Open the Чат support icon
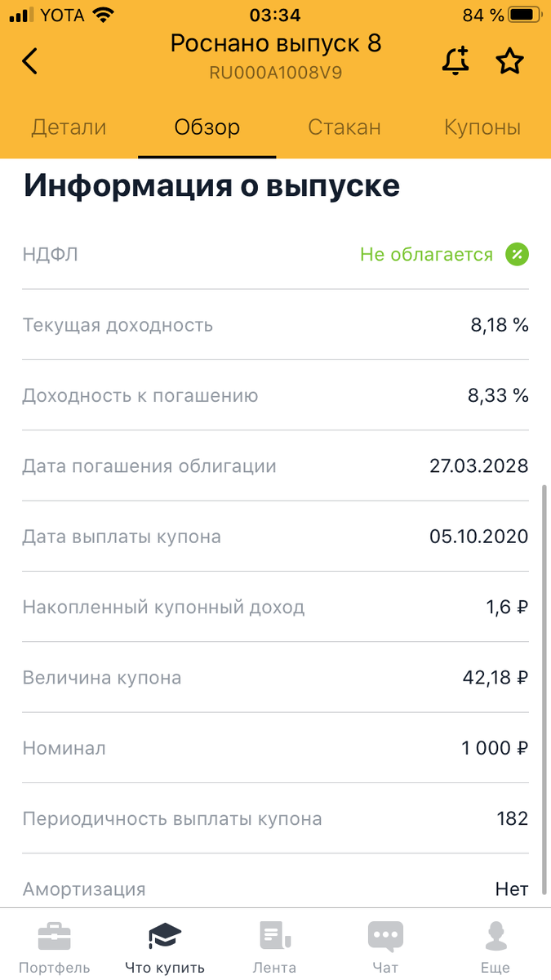This screenshot has height=980, width=551. pyautogui.click(x=385, y=935)
